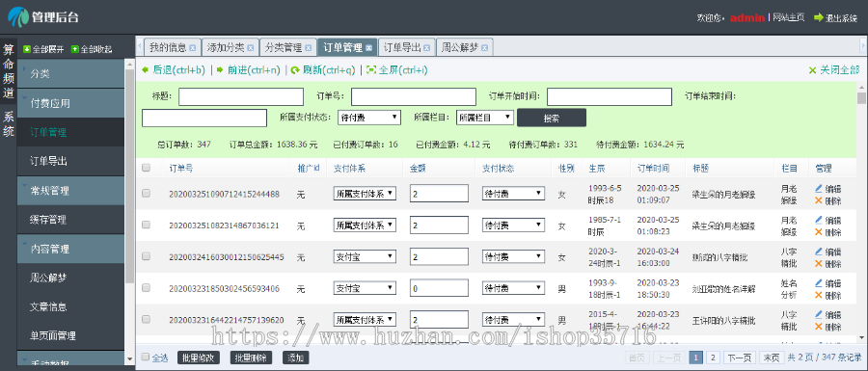Edit pencil icon for order 2020032510907...
Viewport: 868px width, 371px height.
(819, 188)
